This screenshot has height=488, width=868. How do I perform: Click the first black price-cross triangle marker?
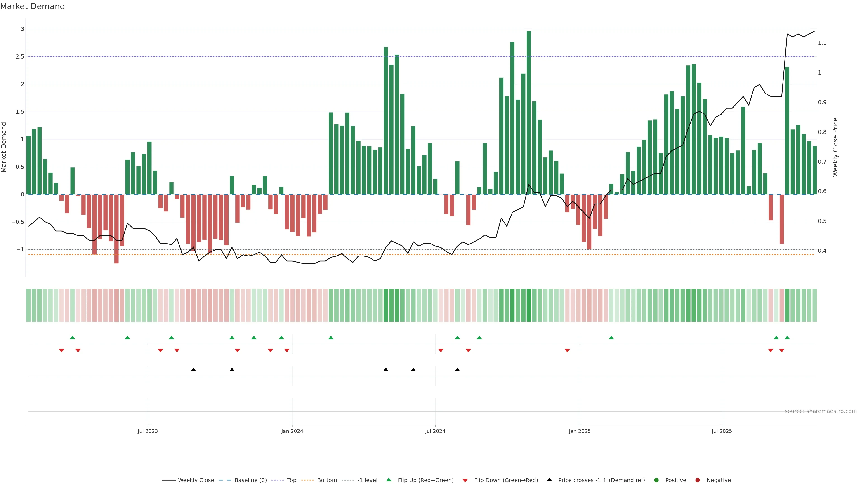[193, 370]
